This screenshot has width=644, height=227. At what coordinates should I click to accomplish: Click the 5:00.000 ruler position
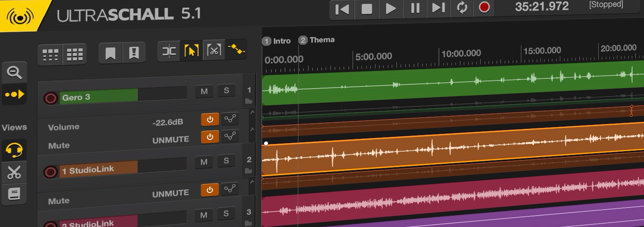tap(373, 56)
